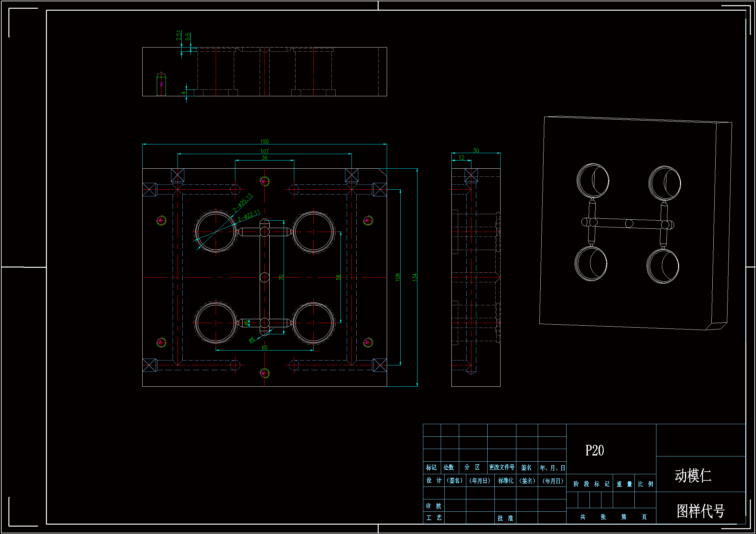Click the 动模仁 part name text

693,476
